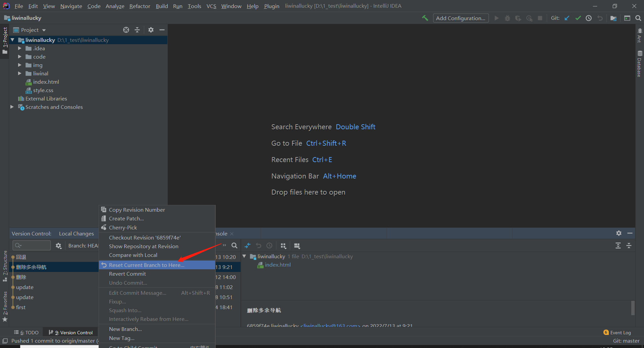This screenshot has height=348, width=644.
Task: Click Collapse All in Project panel
Action: pyautogui.click(x=137, y=30)
